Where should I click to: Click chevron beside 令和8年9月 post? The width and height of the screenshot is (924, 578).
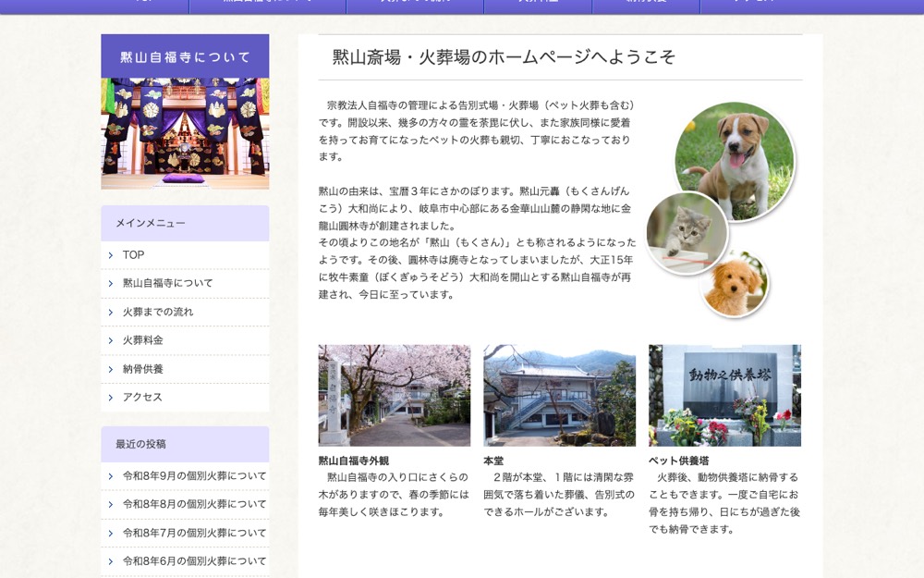click(x=111, y=476)
